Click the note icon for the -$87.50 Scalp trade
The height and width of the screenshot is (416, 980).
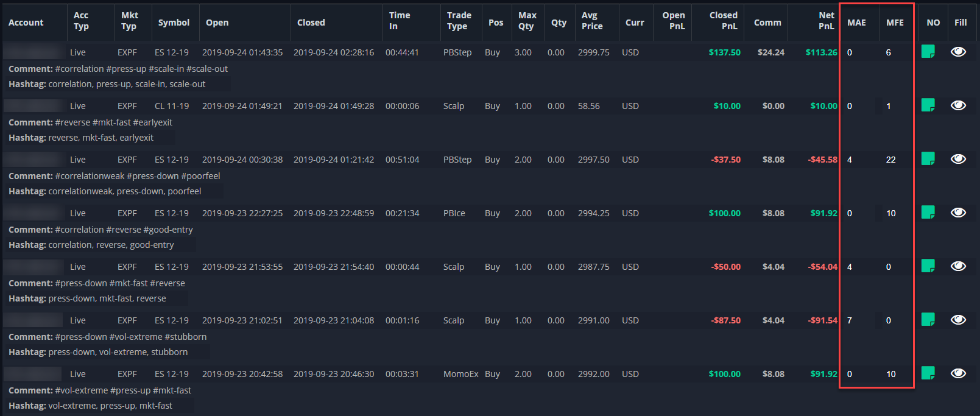pyautogui.click(x=928, y=320)
